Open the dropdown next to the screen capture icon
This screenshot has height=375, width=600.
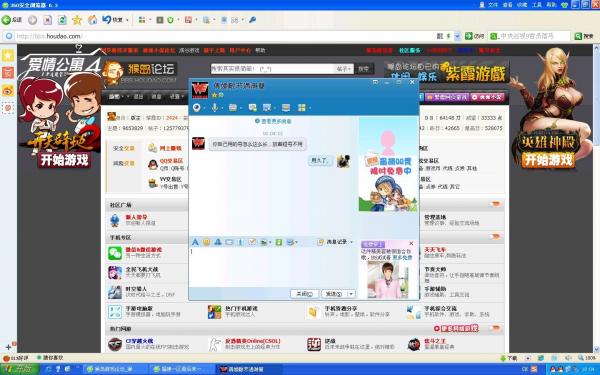[296, 242]
